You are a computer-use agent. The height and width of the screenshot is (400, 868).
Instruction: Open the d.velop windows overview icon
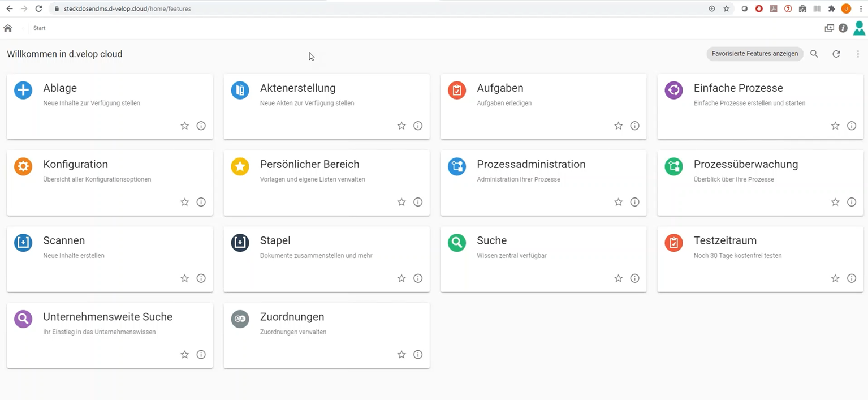coord(829,28)
